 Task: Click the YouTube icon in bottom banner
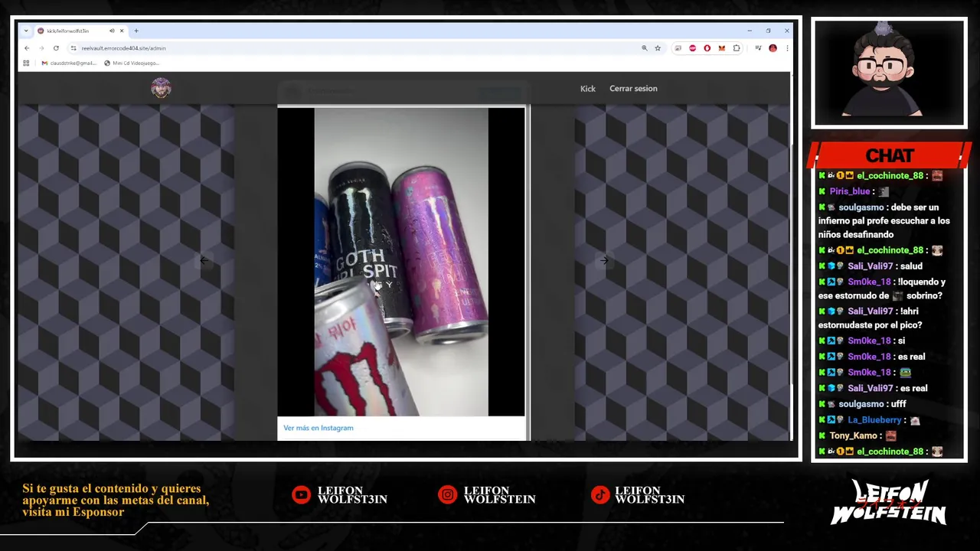301,495
